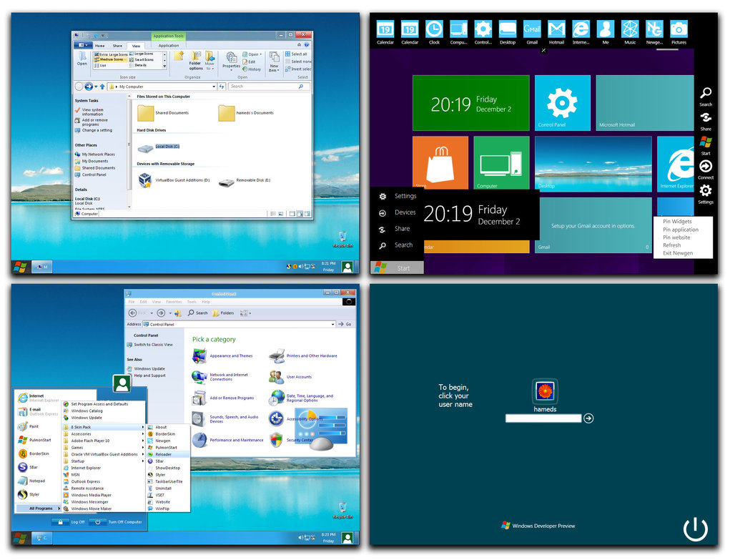Viewport: 730px width, 560px height.
Task: Open the Tools menu in Control Panel window
Action: pos(192,302)
